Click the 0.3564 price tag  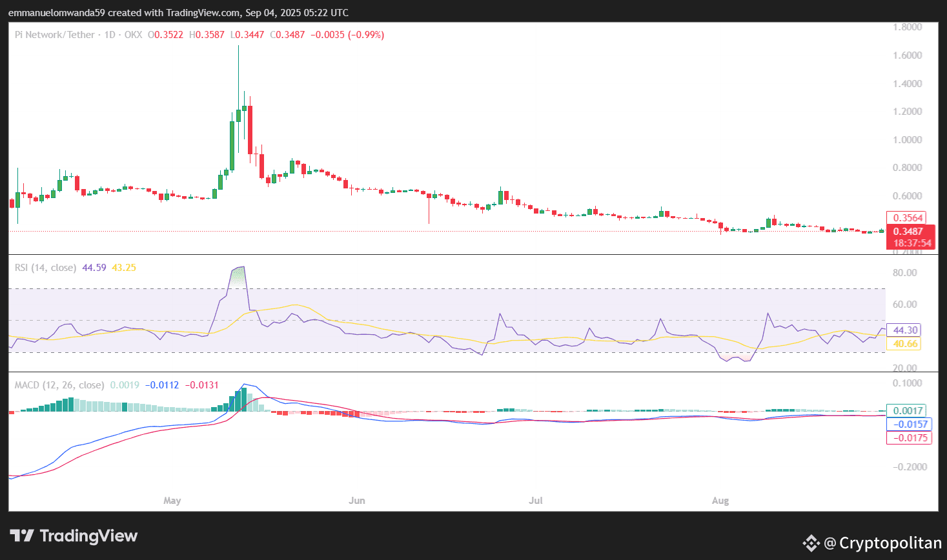[907, 218]
